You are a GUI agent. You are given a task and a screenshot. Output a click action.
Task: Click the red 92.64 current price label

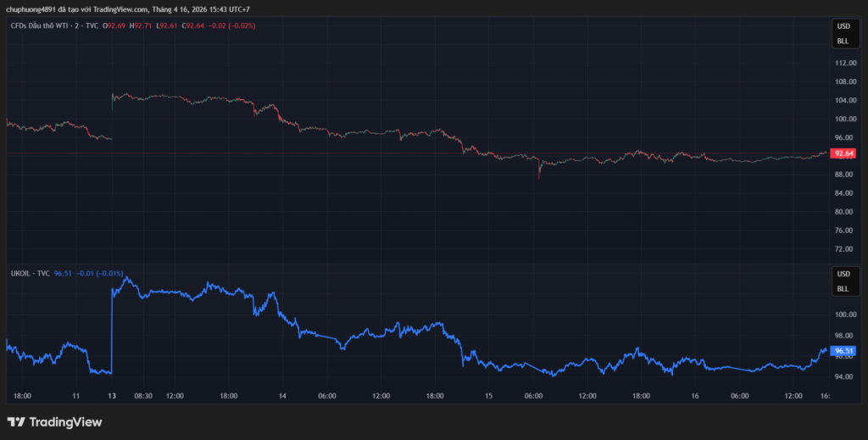pyautogui.click(x=843, y=153)
